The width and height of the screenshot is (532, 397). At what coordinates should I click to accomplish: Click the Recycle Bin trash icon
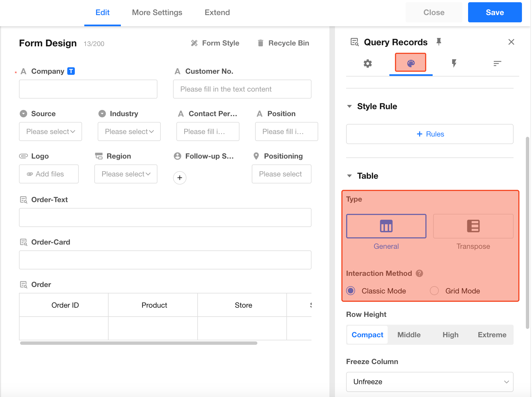[260, 43]
